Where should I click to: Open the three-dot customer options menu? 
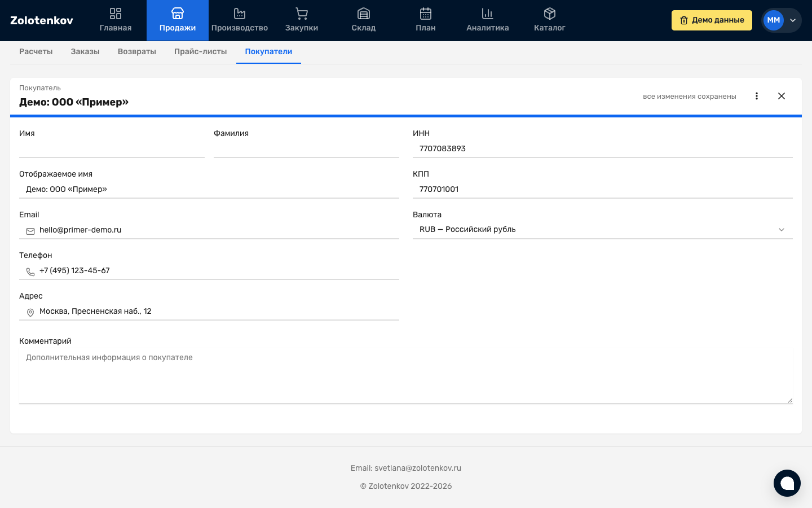coord(756,96)
